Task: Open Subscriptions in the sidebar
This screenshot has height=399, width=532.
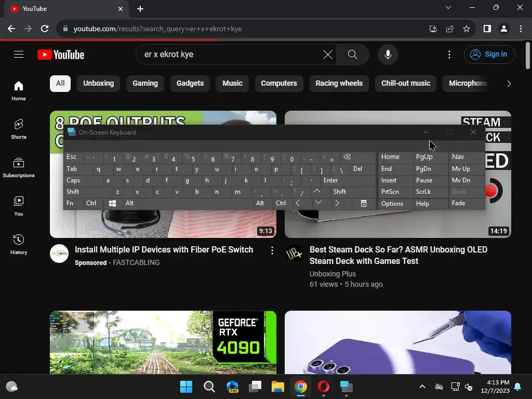Action: pos(19,168)
